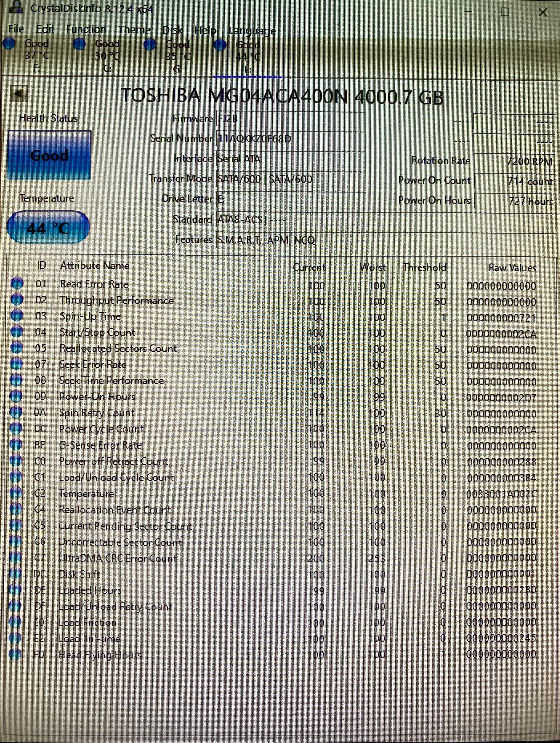Click the Serial Number field

point(291,139)
